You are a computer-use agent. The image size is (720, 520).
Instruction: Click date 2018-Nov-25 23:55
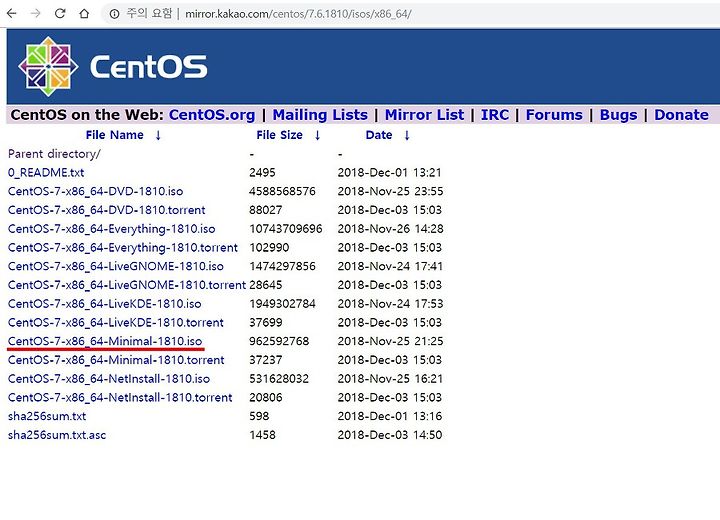click(390, 192)
